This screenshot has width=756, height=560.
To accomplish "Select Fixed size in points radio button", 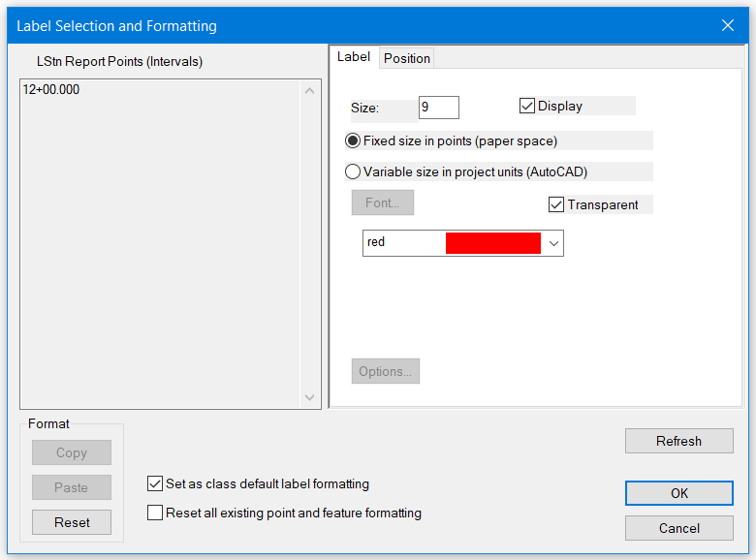I will [354, 140].
